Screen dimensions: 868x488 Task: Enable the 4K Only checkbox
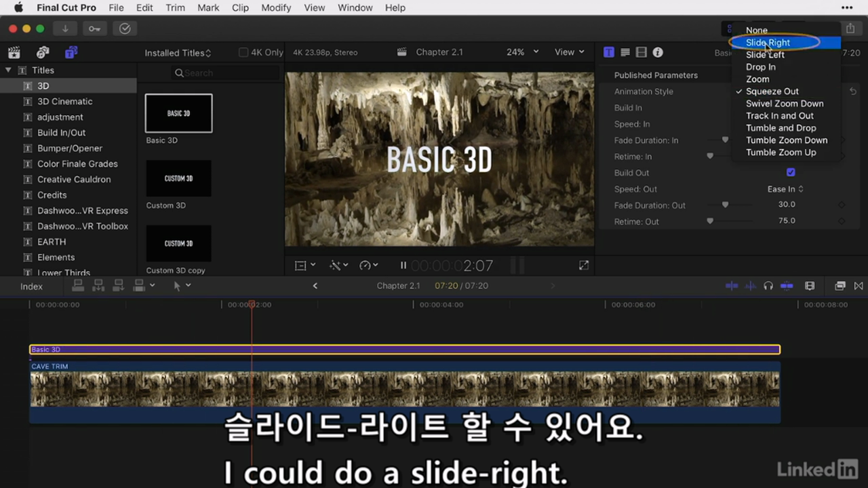tap(243, 52)
